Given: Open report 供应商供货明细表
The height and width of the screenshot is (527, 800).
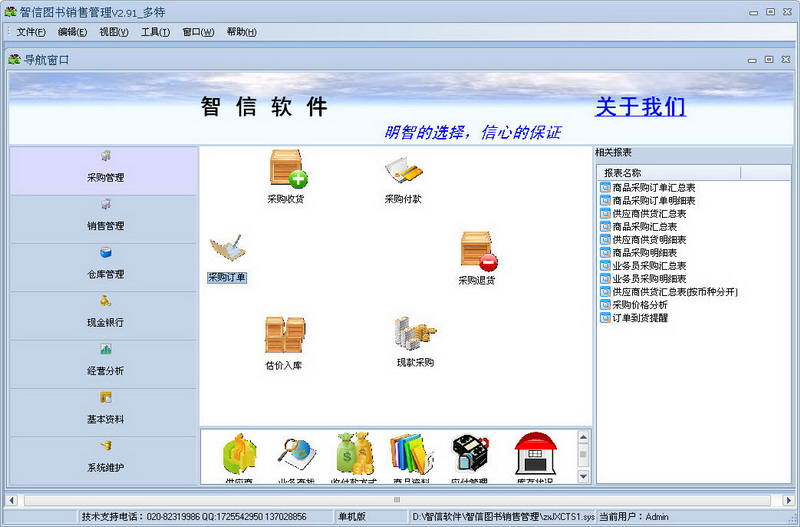Looking at the screenshot, I should pos(644,239).
